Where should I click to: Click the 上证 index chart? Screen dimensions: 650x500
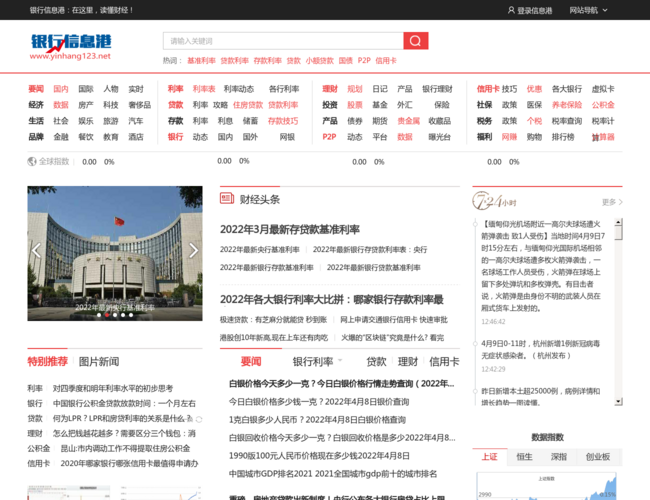click(547, 486)
